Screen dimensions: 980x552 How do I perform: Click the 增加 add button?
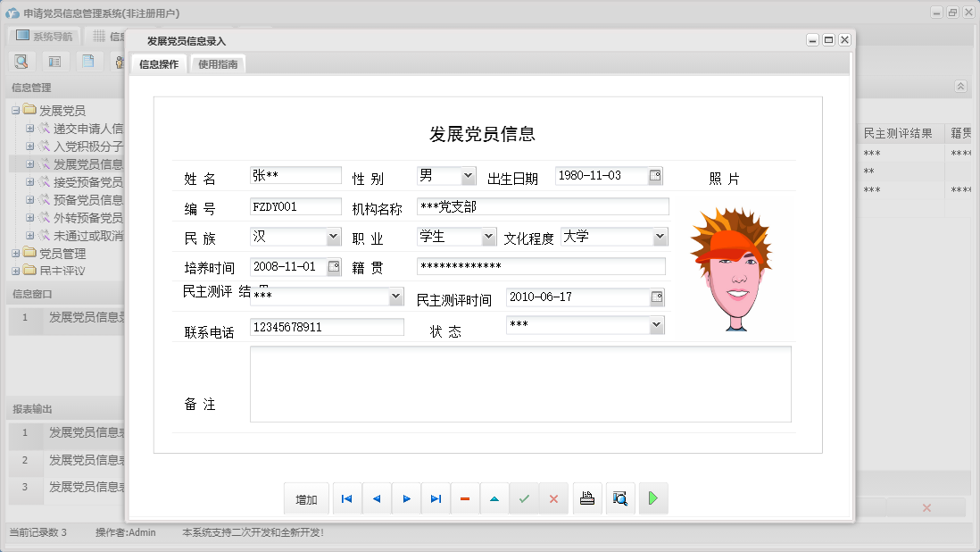click(x=306, y=498)
